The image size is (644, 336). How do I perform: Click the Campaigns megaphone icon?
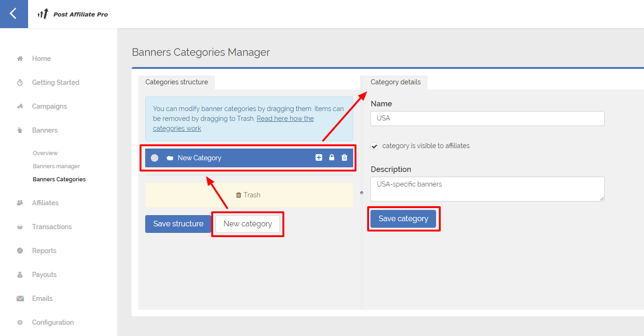[x=20, y=106]
